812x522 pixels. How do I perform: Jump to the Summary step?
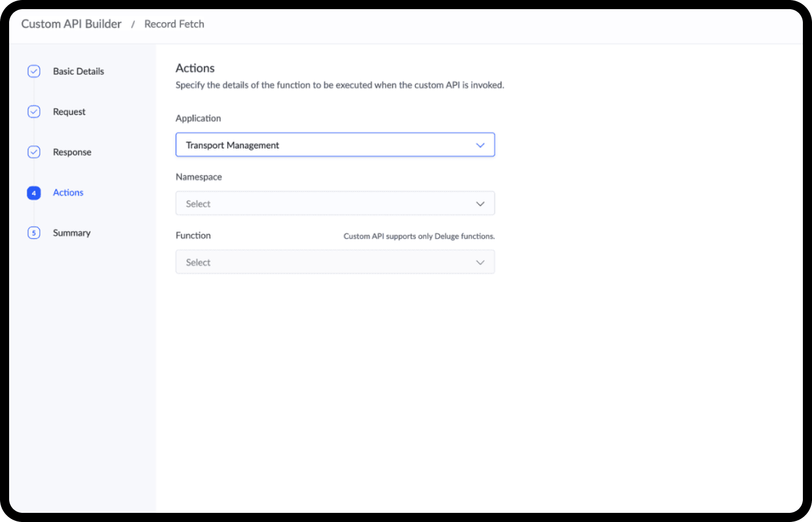point(71,233)
